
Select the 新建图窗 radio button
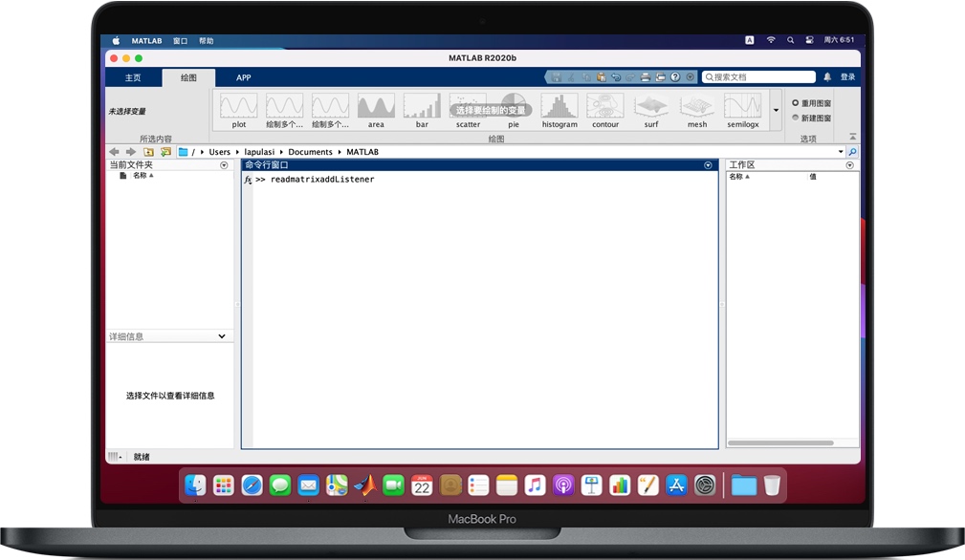click(796, 116)
